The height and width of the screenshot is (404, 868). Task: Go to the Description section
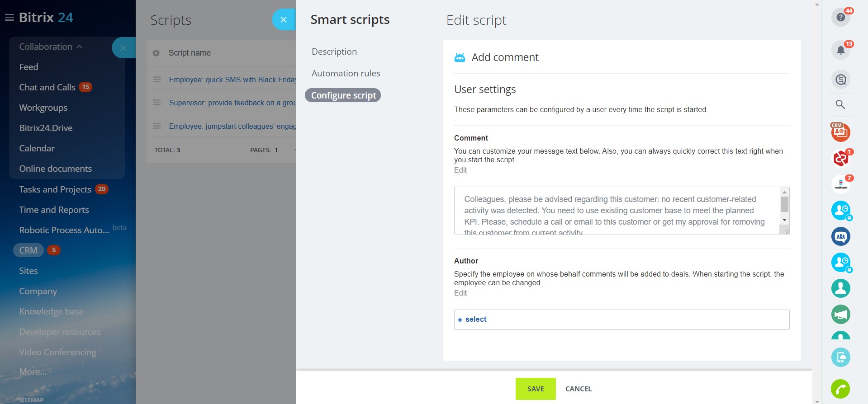(334, 52)
